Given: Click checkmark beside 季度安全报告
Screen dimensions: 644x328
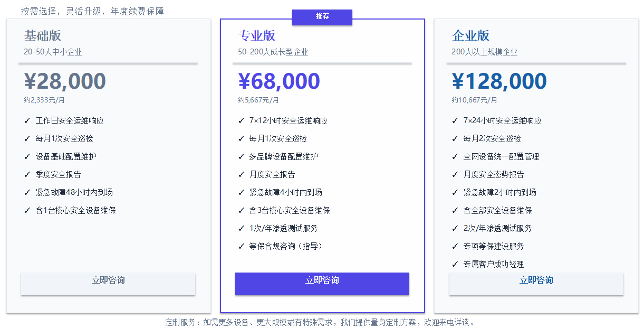Looking at the screenshot, I should [27, 174].
